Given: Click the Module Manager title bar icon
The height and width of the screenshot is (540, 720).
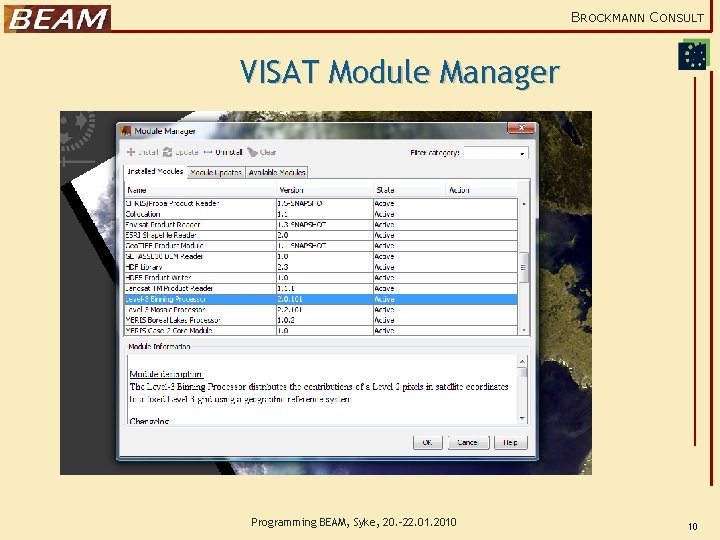Looking at the screenshot, I should click(126, 131).
